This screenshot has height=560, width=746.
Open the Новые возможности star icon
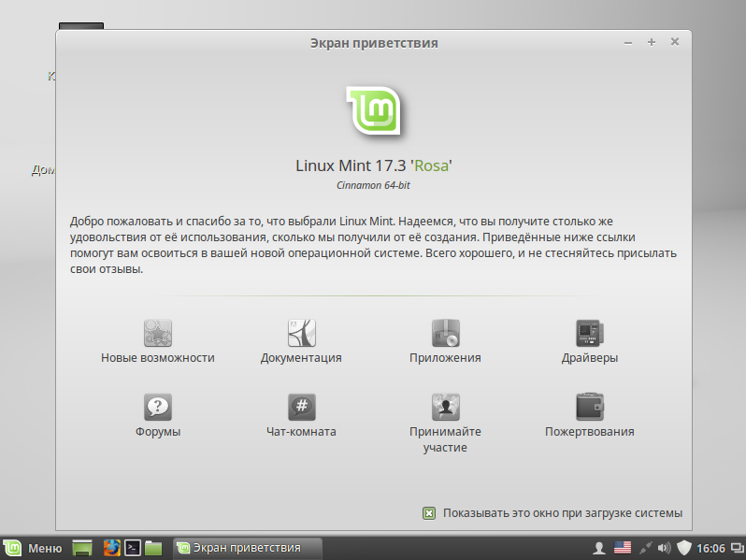point(158,333)
